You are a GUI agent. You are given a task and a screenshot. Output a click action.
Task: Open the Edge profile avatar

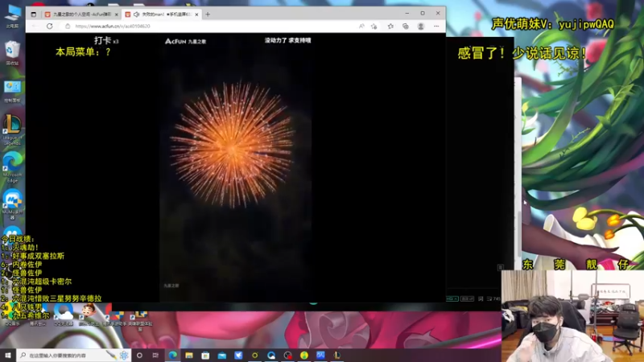coord(420,27)
